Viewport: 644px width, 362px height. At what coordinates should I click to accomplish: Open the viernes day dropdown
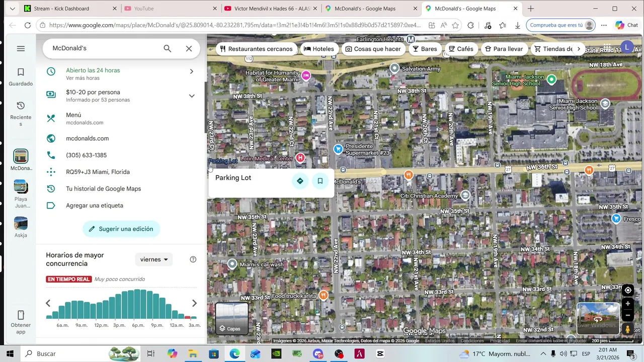click(x=154, y=259)
